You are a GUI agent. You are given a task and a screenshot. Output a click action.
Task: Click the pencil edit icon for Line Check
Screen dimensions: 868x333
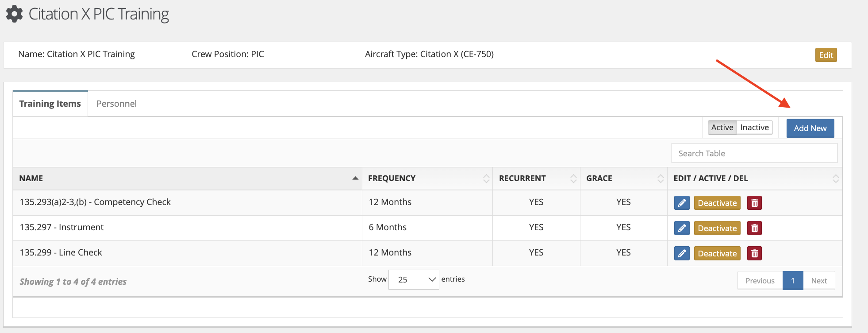tap(682, 253)
